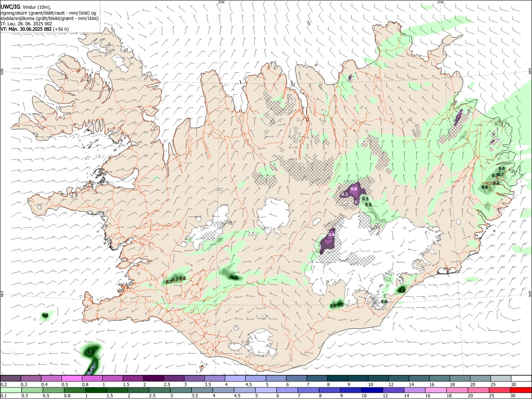
Task: Click the '0.1' tick label on green scale
Action: (4, 396)
